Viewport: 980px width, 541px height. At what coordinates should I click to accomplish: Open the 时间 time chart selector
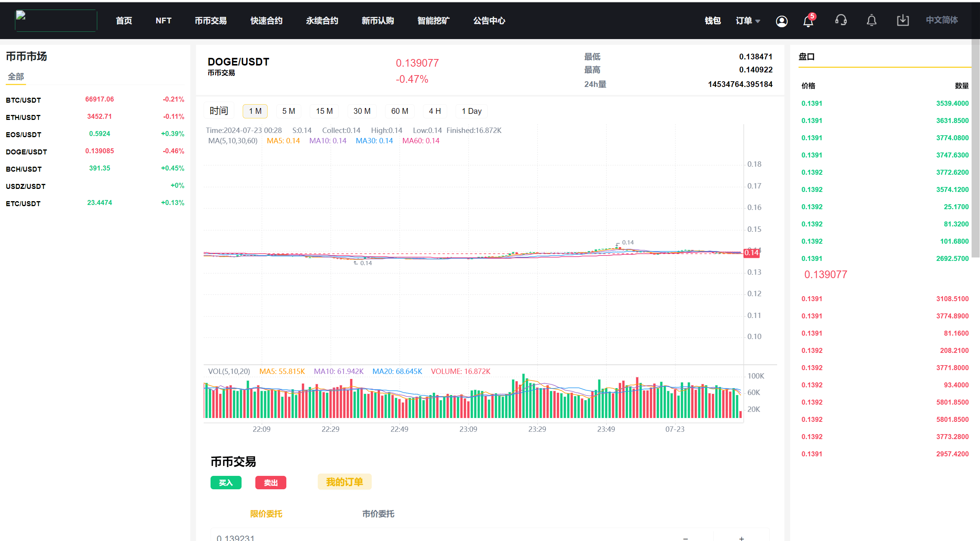tap(219, 111)
